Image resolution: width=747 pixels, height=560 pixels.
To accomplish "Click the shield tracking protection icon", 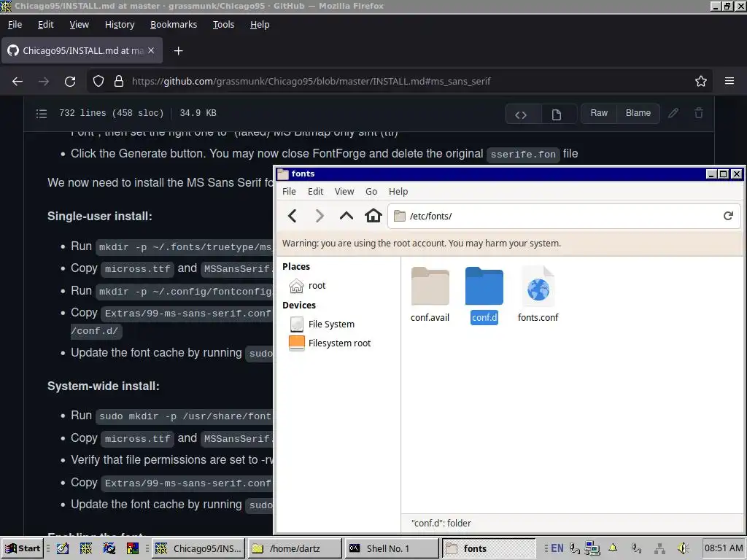I will pyautogui.click(x=98, y=82).
